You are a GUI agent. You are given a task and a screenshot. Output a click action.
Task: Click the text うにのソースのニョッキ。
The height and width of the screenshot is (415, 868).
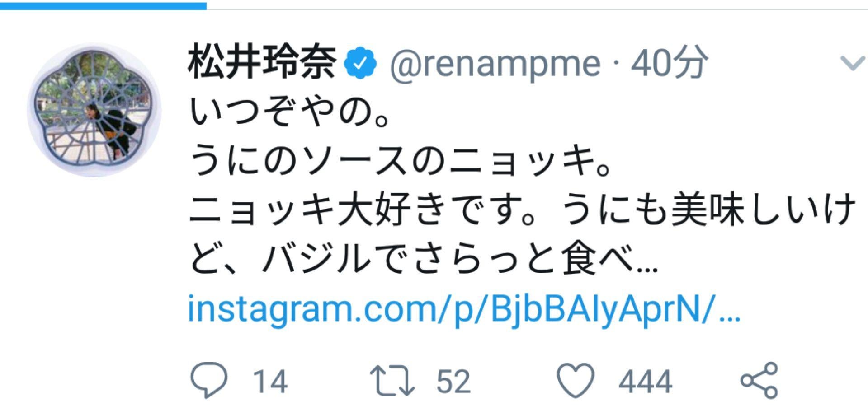400,161
